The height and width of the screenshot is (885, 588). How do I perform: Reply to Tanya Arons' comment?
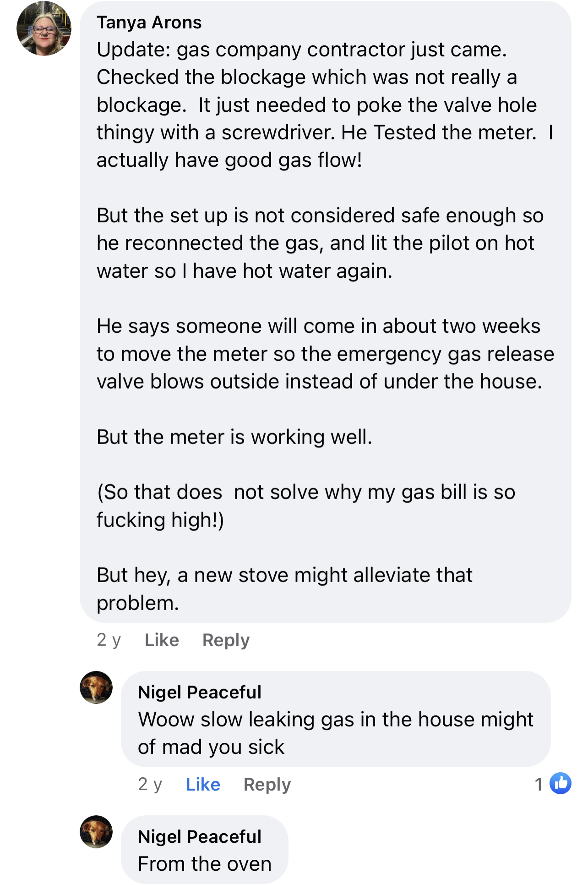(226, 640)
